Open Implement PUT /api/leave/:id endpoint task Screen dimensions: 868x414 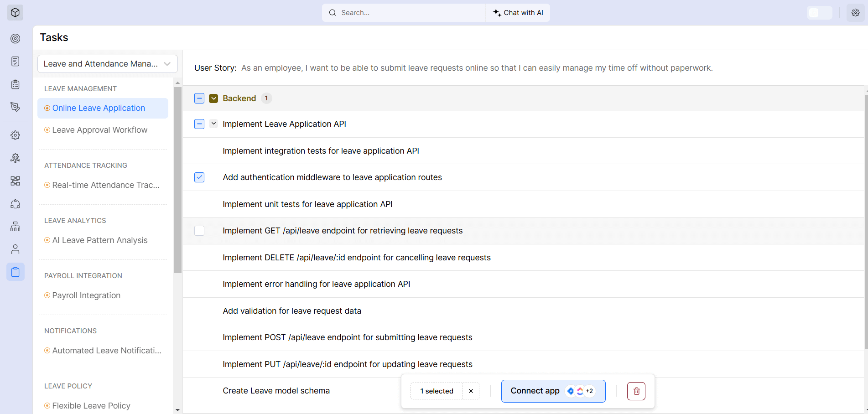coord(348,364)
